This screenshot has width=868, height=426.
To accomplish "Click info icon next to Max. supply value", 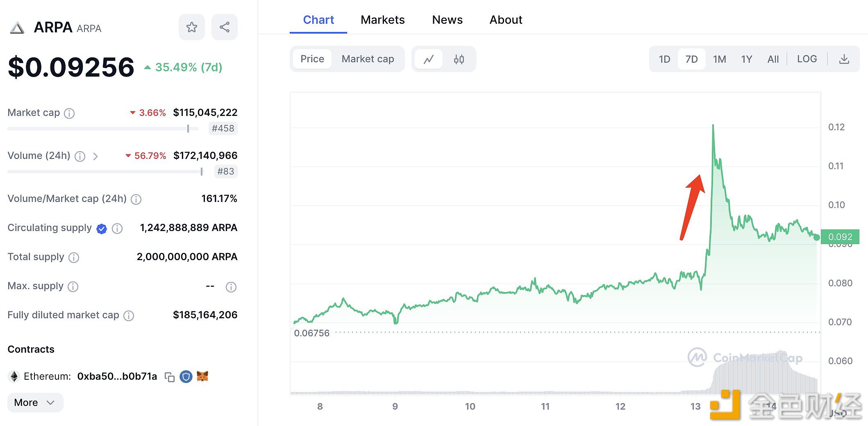I will coord(231,287).
